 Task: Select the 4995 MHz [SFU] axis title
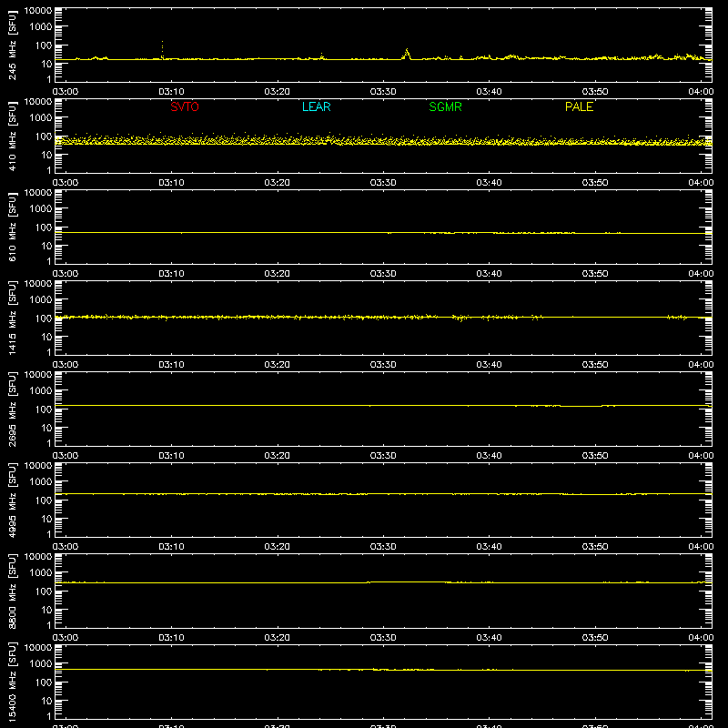coord(13,500)
